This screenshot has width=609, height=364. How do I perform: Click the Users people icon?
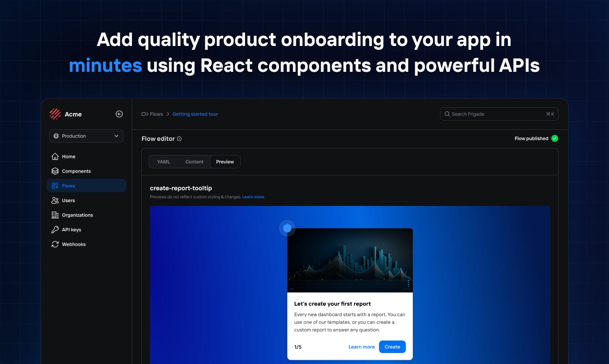(x=55, y=200)
